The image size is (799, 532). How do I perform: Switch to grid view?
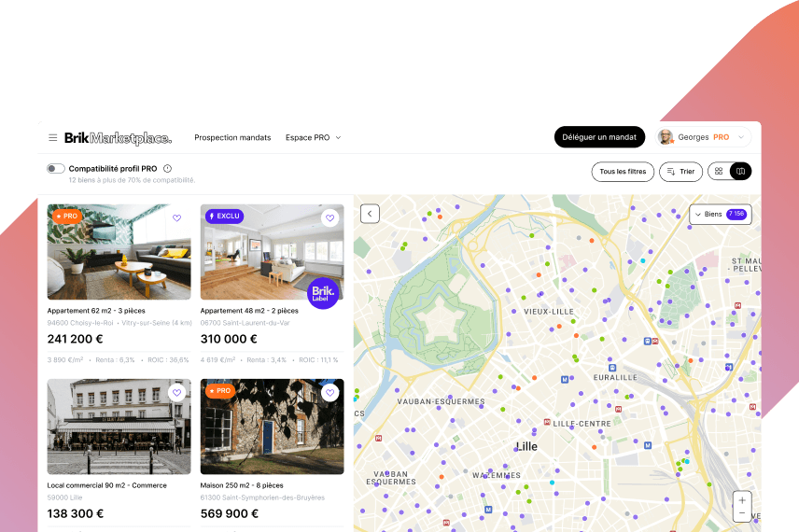pos(719,172)
